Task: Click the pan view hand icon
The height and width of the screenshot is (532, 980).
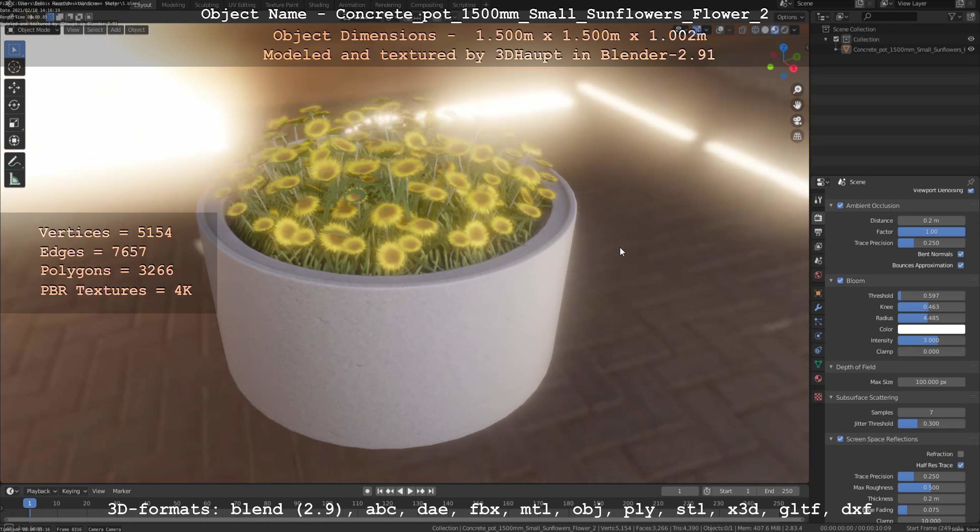Action: pyautogui.click(x=797, y=105)
